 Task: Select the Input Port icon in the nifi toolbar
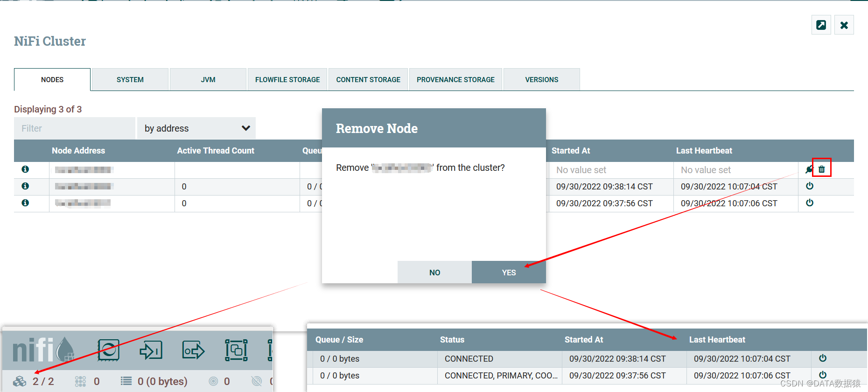pyautogui.click(x=151, y=350)
